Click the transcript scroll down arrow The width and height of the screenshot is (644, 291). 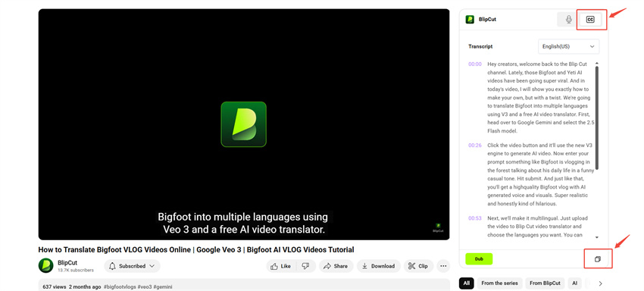coord(597,237)
